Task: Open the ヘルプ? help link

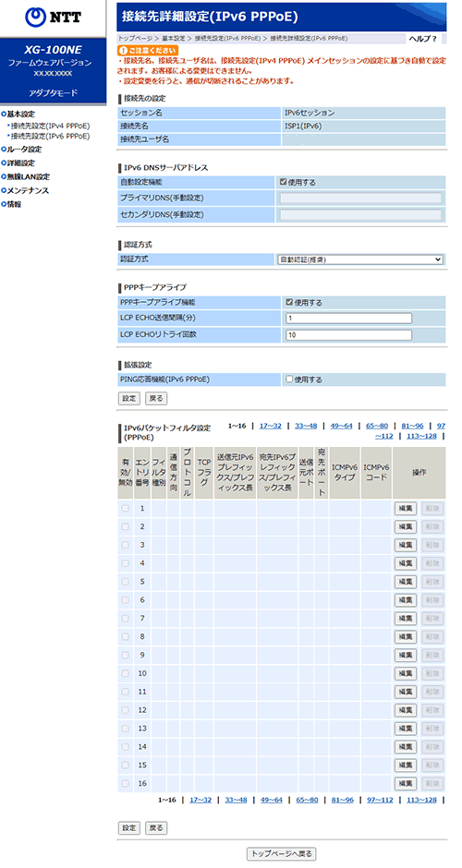Action: point(423,38)
